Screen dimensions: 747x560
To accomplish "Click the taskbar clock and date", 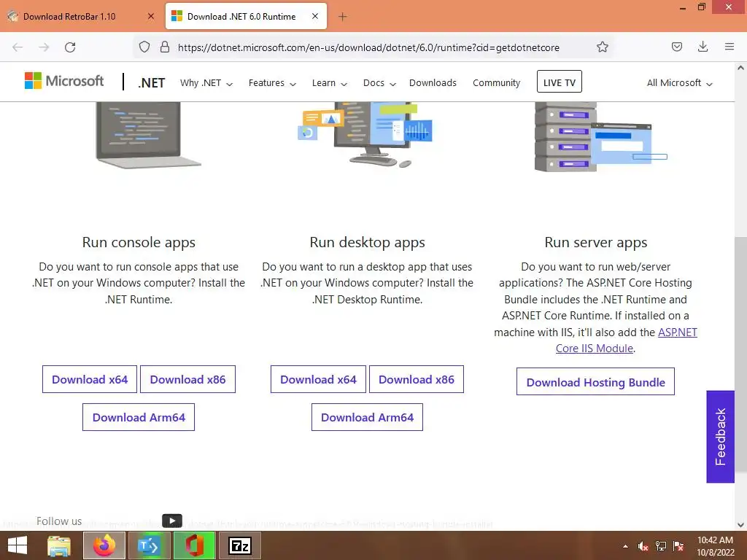I will pyautogui.click(x=715, y=546).
